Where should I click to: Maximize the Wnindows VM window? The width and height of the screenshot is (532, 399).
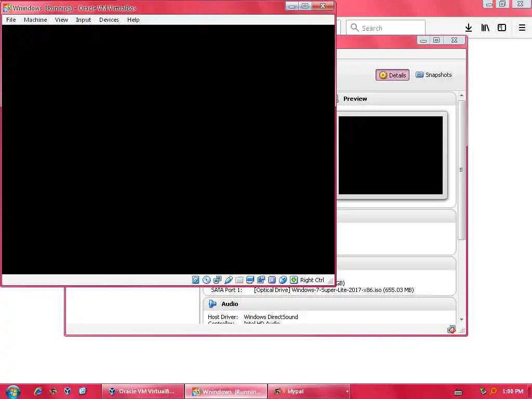[305, 6]
